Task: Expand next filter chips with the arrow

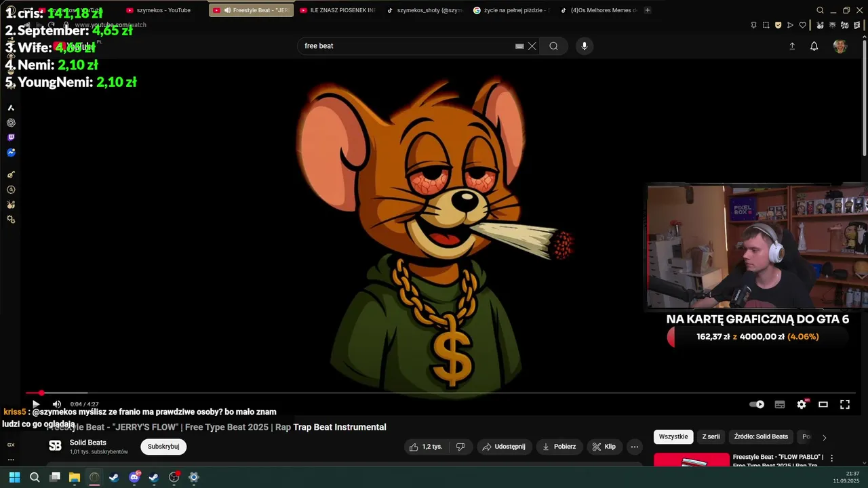Action: click(824, 437)
